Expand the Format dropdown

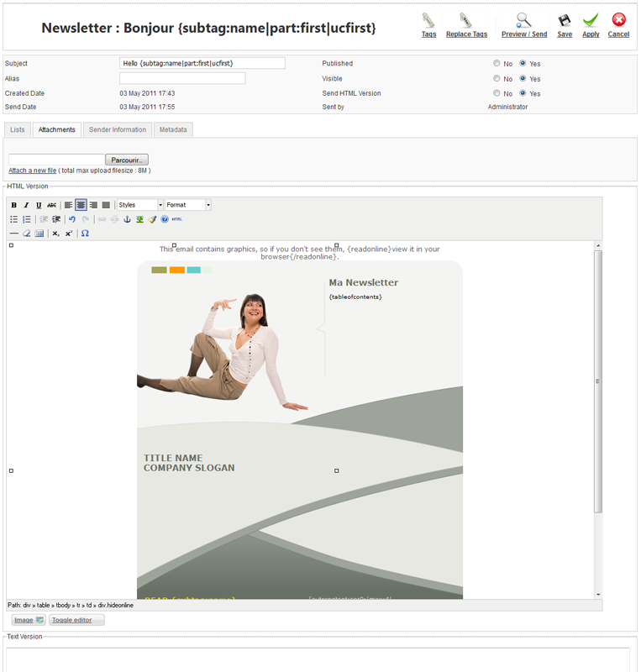coord(187,205)
